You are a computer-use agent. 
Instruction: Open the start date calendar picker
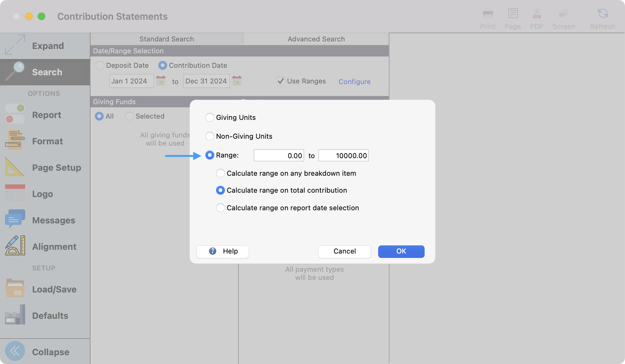pos(161,81)
